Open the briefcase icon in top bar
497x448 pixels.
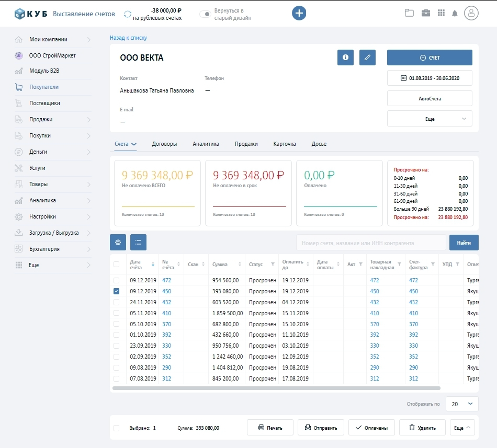click(426, 13)
